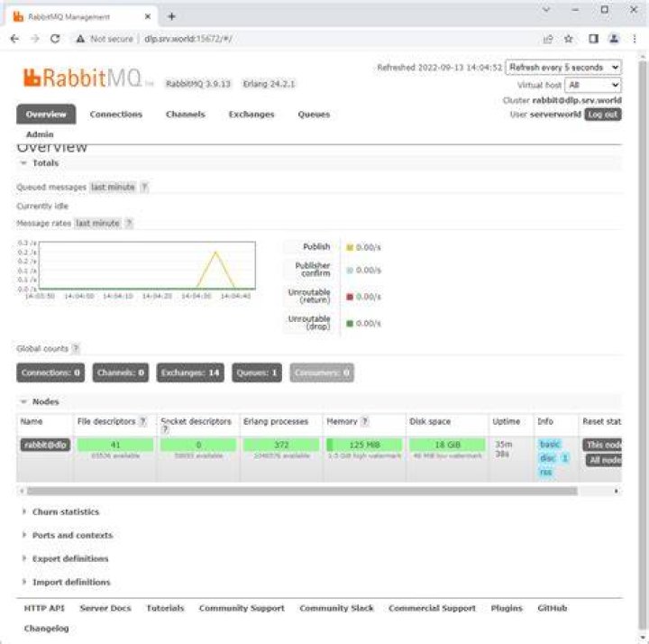The image size is (649, 644).
Task: Open the Virtual host dropdown
Action: (x=593, y=85)
